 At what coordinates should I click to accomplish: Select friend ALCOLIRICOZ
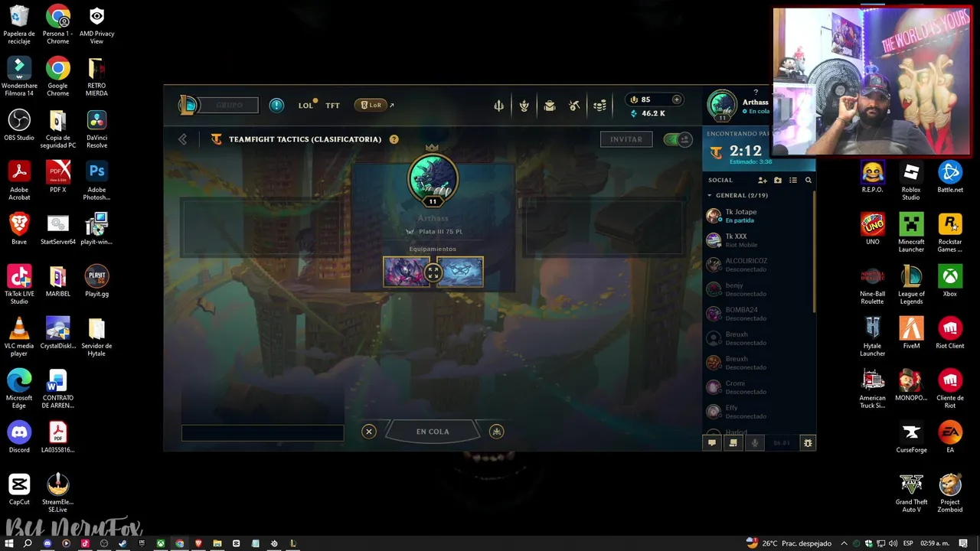pyautogui.click(x=758, y=265)
